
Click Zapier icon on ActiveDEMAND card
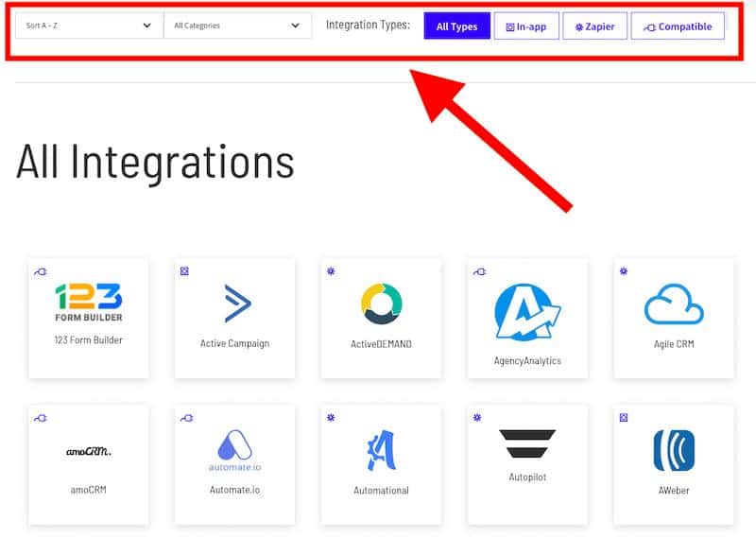tap(331, 271)
